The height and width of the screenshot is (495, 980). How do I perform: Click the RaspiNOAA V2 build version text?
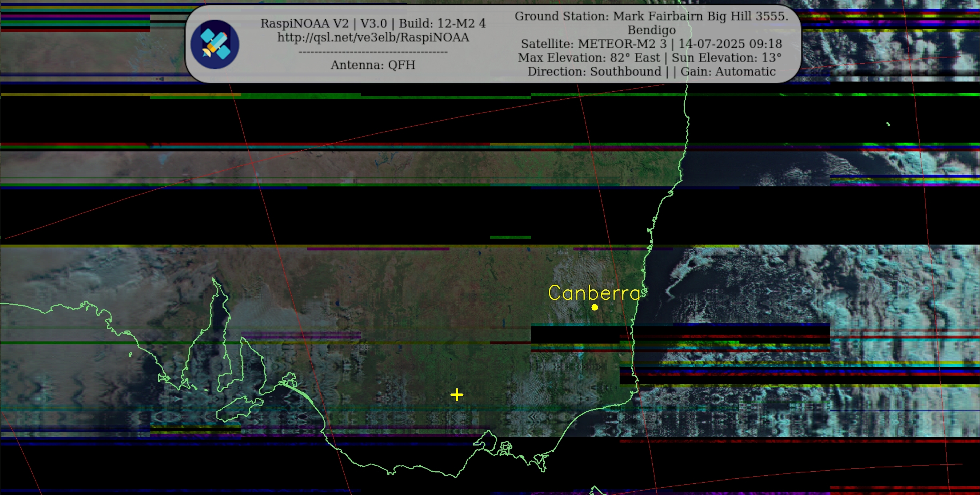[373, 23]
